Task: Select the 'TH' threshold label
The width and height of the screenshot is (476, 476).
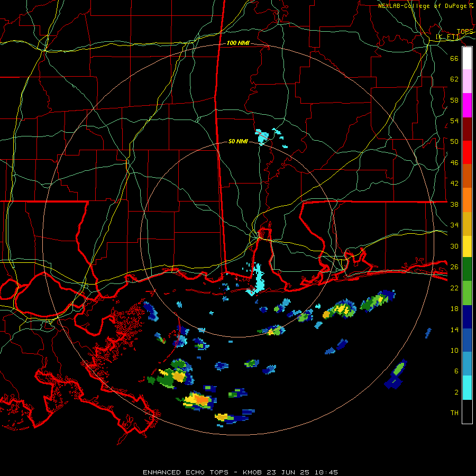Action: 454,413
